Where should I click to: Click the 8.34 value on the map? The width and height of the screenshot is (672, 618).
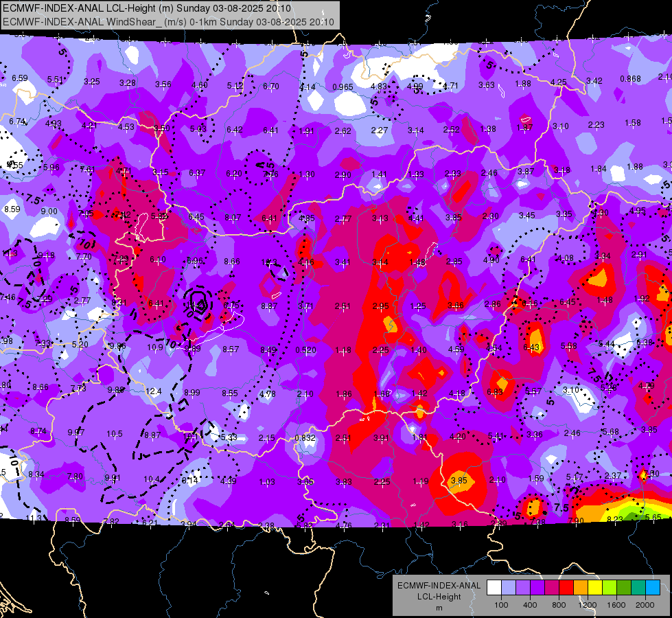click(36, 474)
